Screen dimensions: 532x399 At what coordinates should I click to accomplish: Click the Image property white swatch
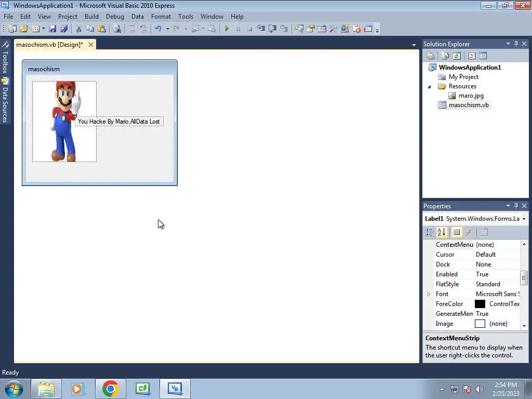pyautogui.click(x=480, y=324)
